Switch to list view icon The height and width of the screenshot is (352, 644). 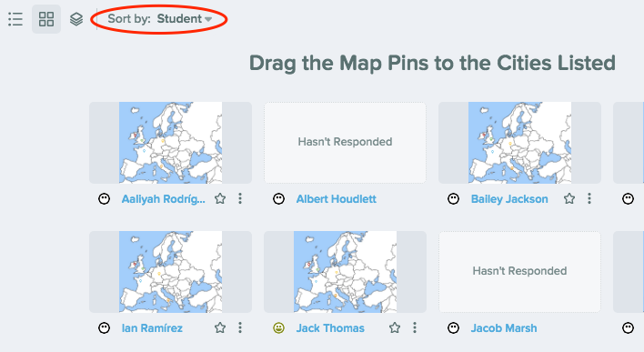15,19
